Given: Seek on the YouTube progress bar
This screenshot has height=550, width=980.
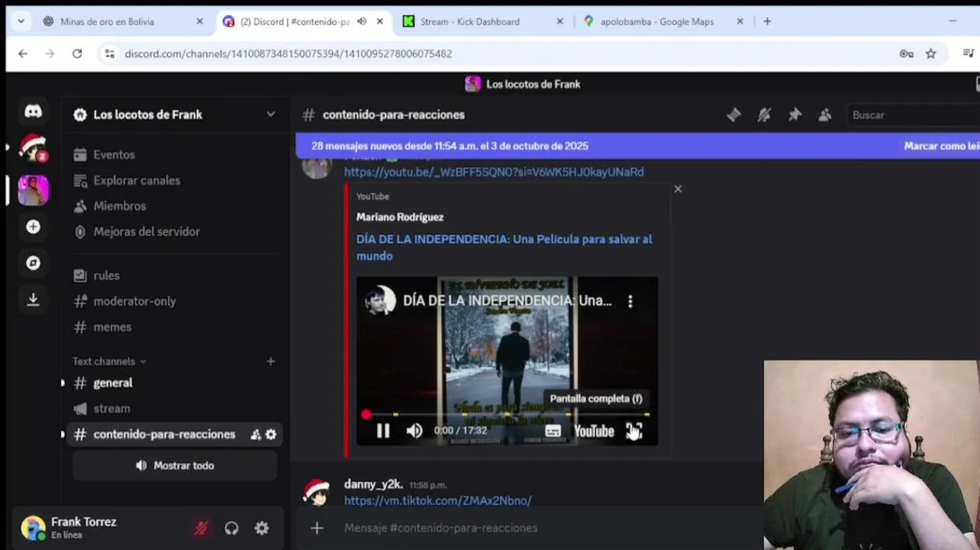Looking at the screenshot, I should [x=507, y=415].
